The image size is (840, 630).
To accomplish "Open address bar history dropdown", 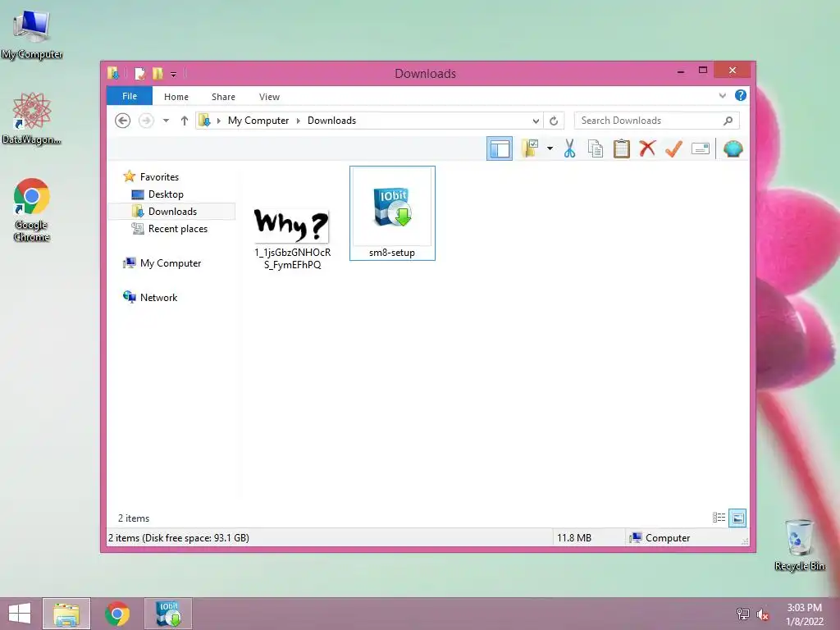I will (536, 121).
